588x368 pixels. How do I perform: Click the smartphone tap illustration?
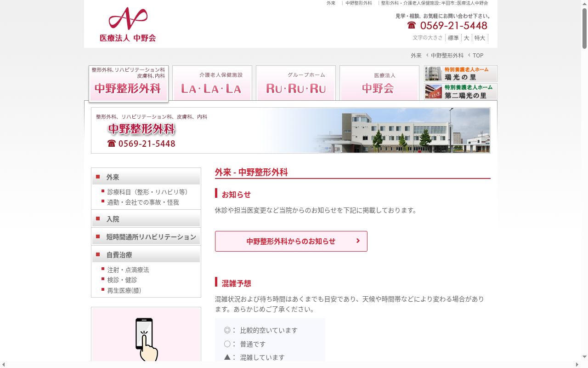(146, 339)
